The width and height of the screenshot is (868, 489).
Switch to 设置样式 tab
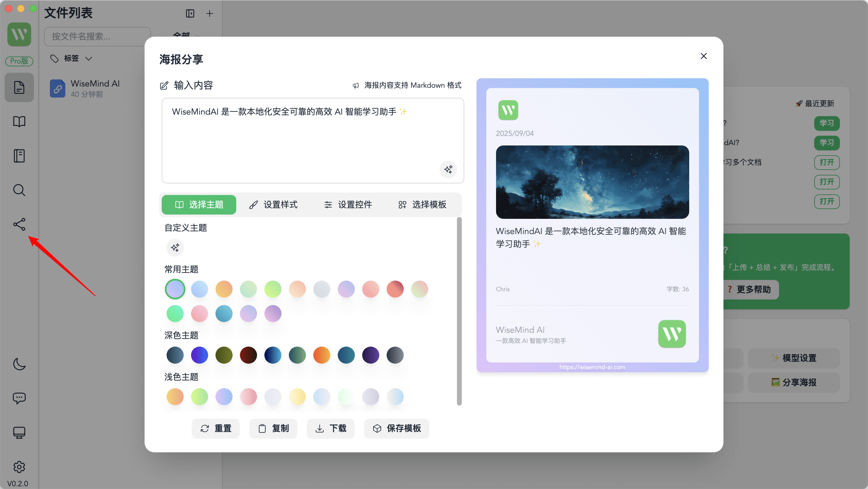[x=273, y=204]
